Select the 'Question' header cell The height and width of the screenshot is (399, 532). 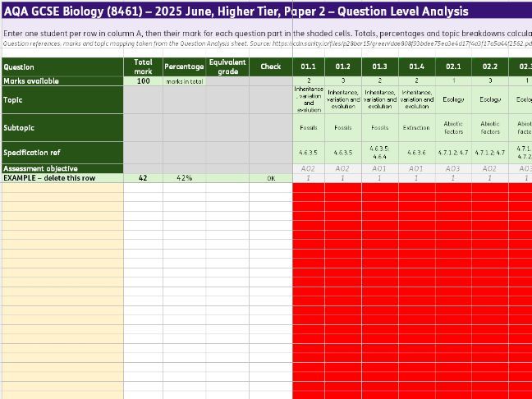[x=62, y=66]
